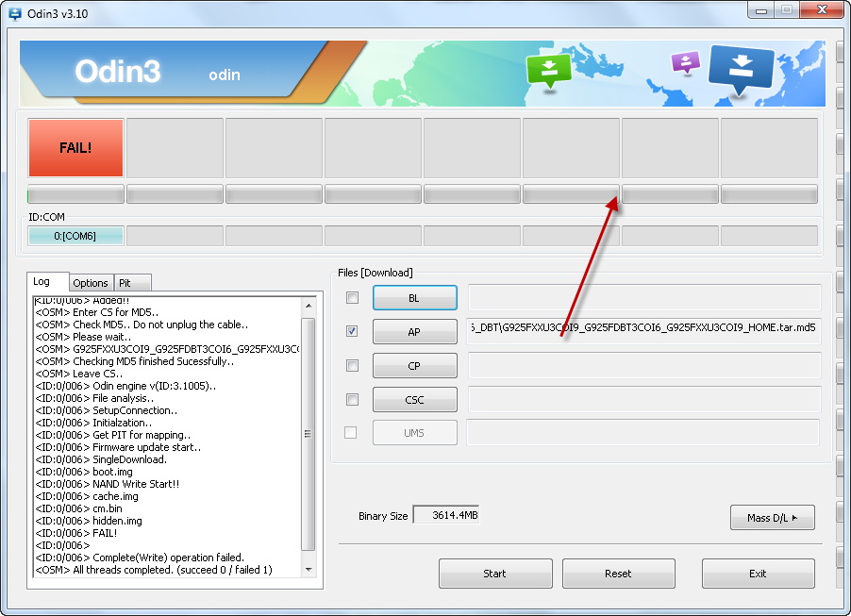The image size is (851, 616).
Task: Enable the CP file checkbox
Action: click(x=352, y=365)
